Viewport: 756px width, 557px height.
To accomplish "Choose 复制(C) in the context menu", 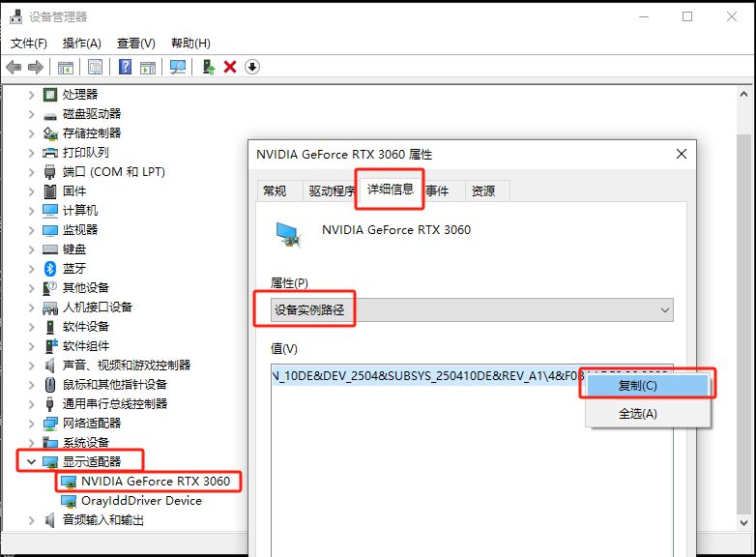I will click(647, 386).
